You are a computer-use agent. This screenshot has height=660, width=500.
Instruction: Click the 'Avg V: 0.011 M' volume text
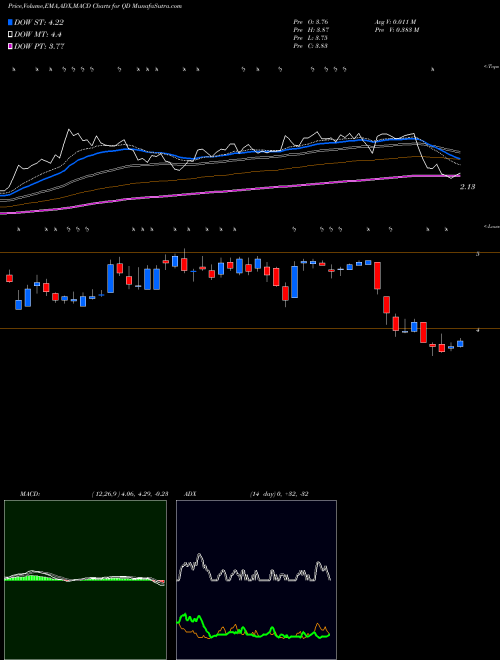395,22
